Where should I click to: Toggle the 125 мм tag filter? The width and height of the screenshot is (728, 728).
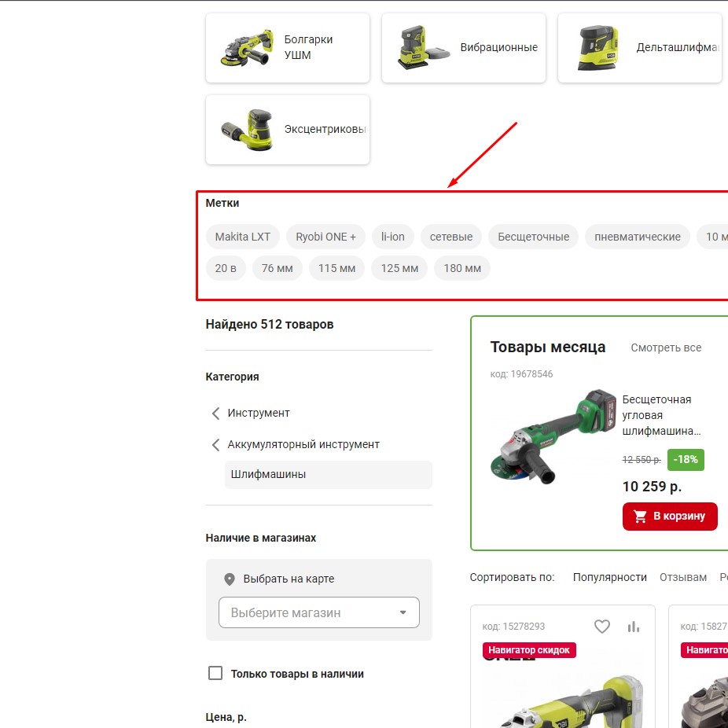coord(399,268)
